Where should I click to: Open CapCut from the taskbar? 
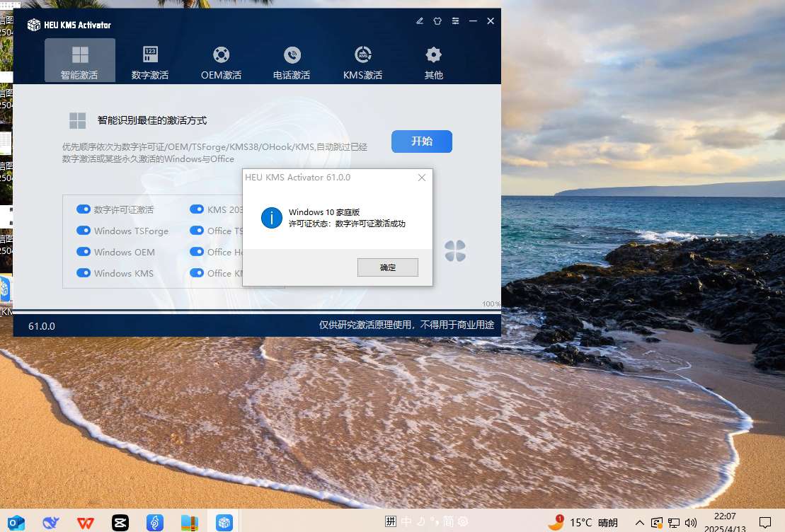click(120, 523)
